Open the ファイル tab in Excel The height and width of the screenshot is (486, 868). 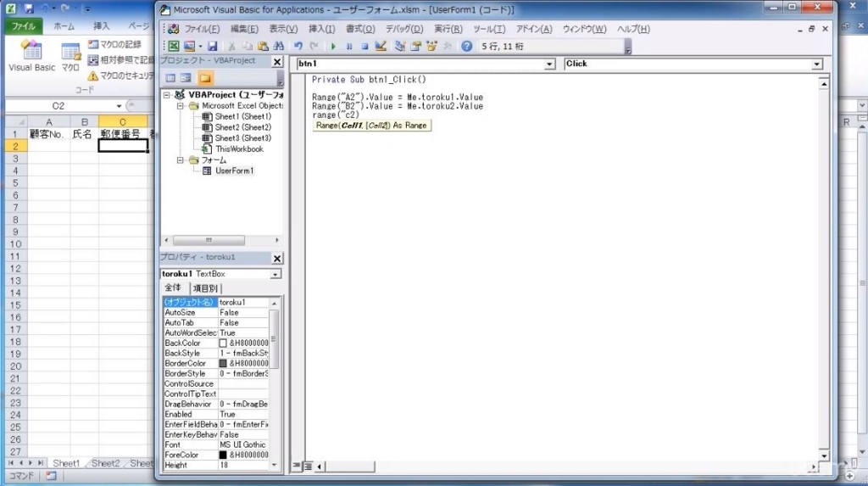tap(23, 25)
